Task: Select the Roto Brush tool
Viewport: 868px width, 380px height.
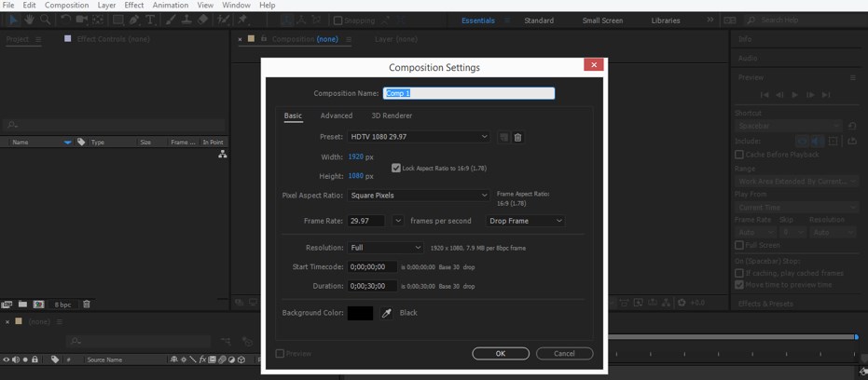Action: (223, 20)
